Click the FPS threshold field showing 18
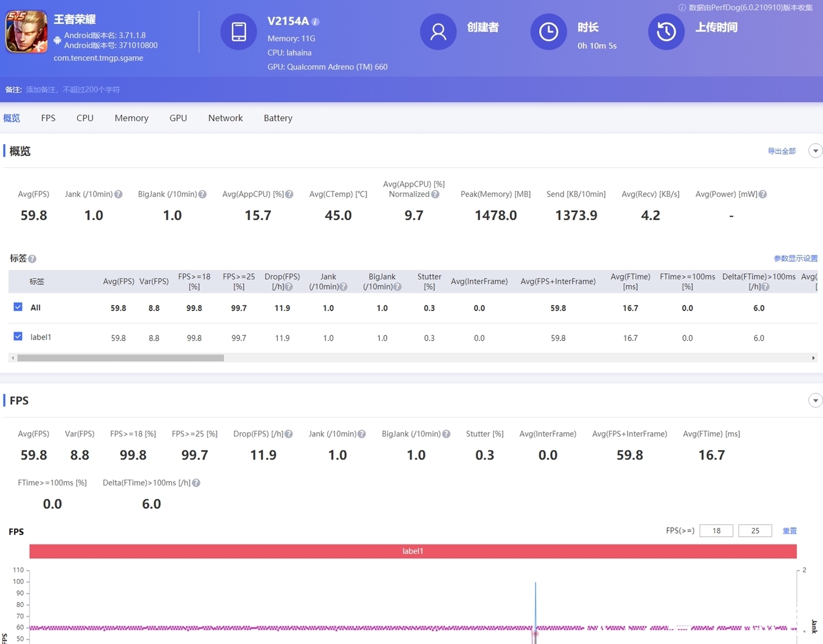Viewport: 823px width, 644px height. (716, 530)
